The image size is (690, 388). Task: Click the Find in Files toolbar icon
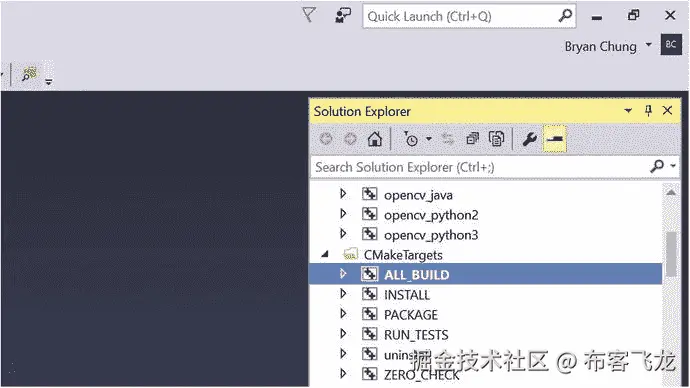pyautogui.click(x=29, y=74)
